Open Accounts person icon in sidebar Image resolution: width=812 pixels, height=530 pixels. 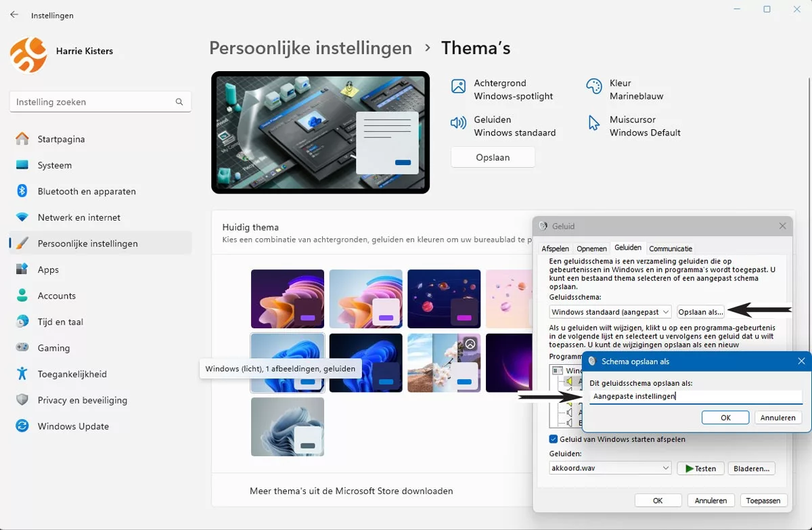pyautogui.click(x=22, y=295)
